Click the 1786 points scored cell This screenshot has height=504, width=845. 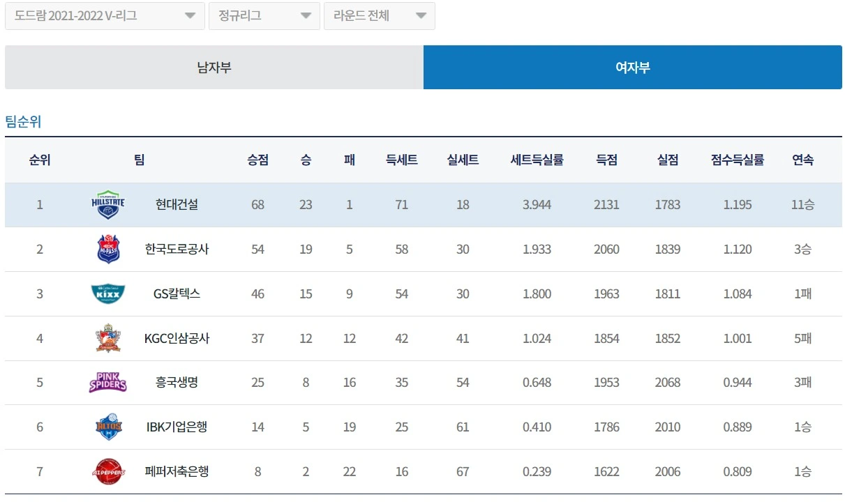tap(607, 427)
